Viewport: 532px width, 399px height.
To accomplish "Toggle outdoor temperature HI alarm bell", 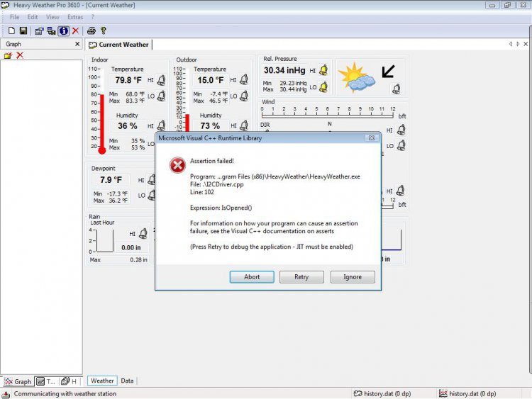I will 244,79.
